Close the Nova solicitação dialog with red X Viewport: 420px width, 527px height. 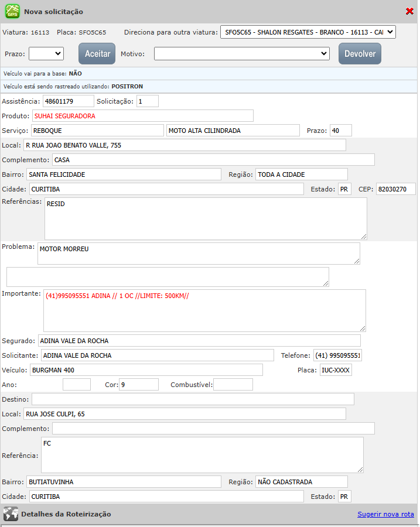pyautogui.click(x=409, y=11)
